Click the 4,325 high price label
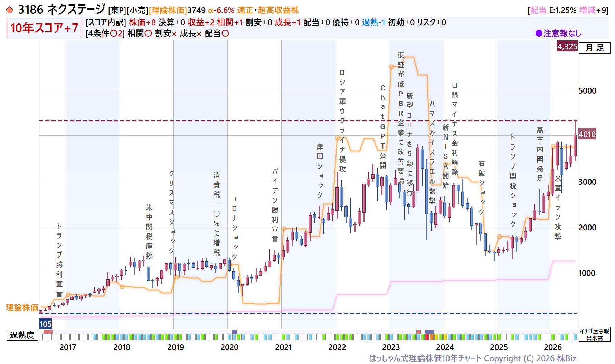The image size is (615, 364). coord(567,47)
